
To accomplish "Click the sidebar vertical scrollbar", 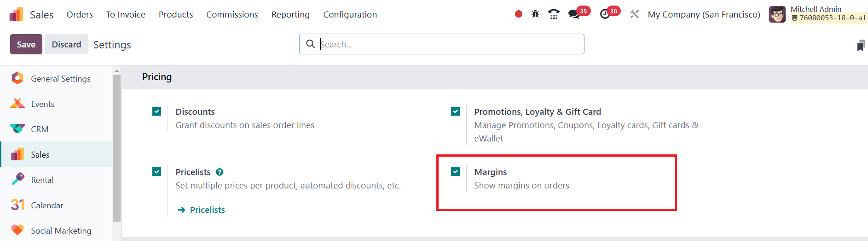I will point(116,147).
